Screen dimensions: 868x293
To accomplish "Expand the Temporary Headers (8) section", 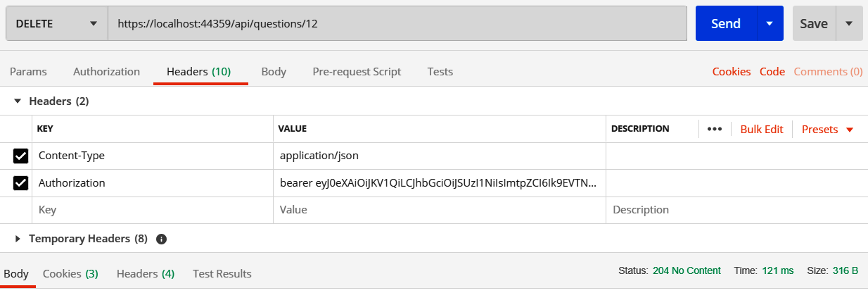I will click(x=18, y=239).
